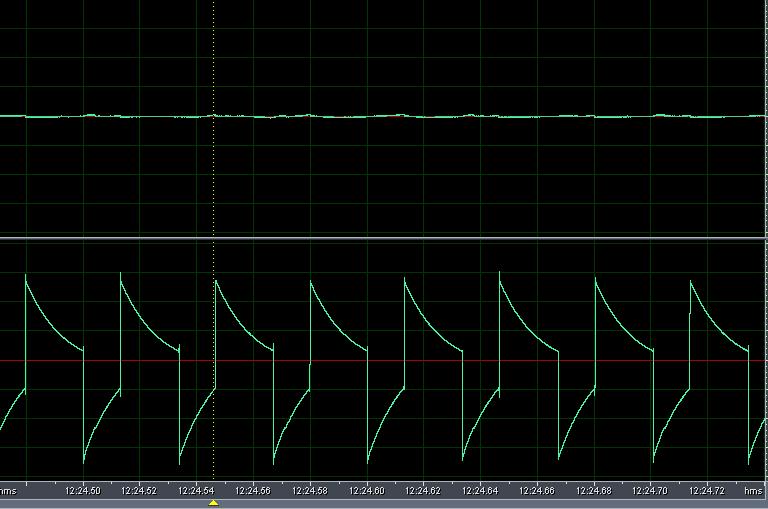Click the 12:24.54 time ruler label

(196, 490)
